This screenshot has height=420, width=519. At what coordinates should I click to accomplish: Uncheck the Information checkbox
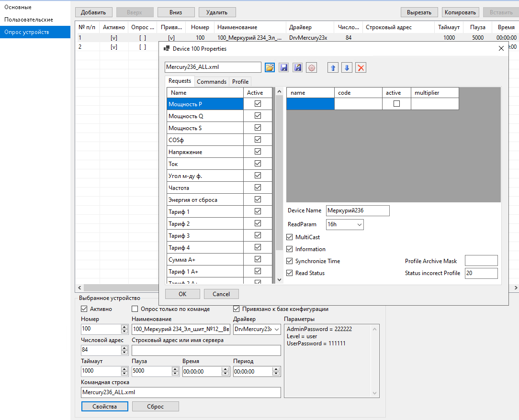coord(290,249)
